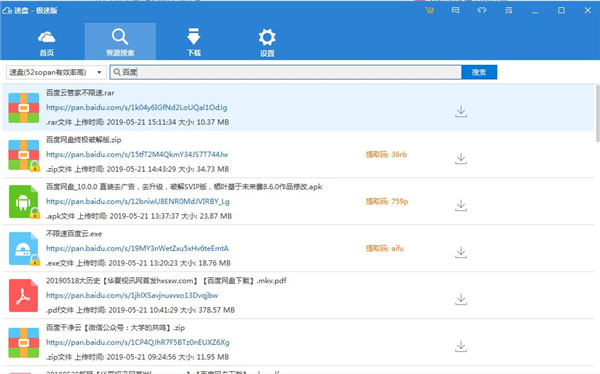
Task: Select the file name 不限速百度云.exe
Action: [74, 234]
